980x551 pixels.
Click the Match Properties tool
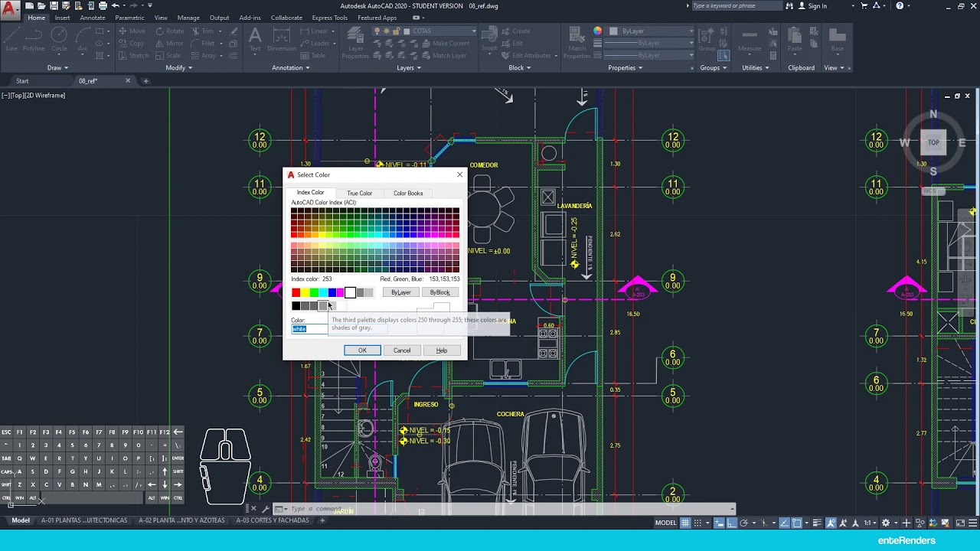click(577, 42)
